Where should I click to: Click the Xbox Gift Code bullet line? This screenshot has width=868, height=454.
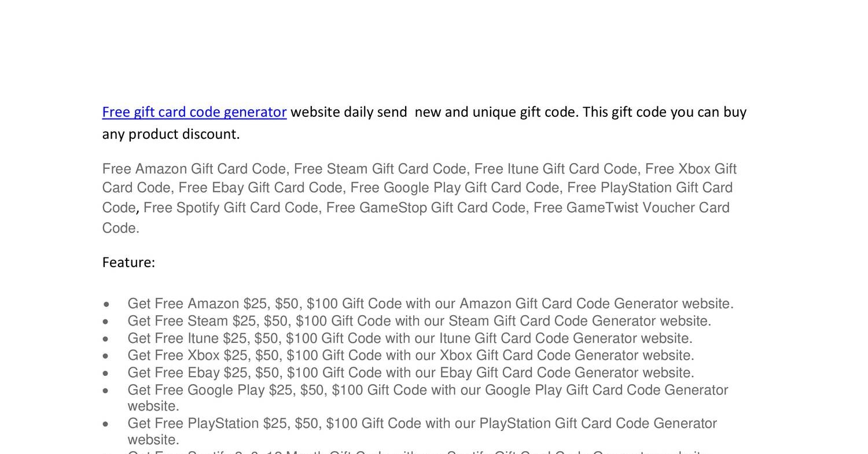410,355
